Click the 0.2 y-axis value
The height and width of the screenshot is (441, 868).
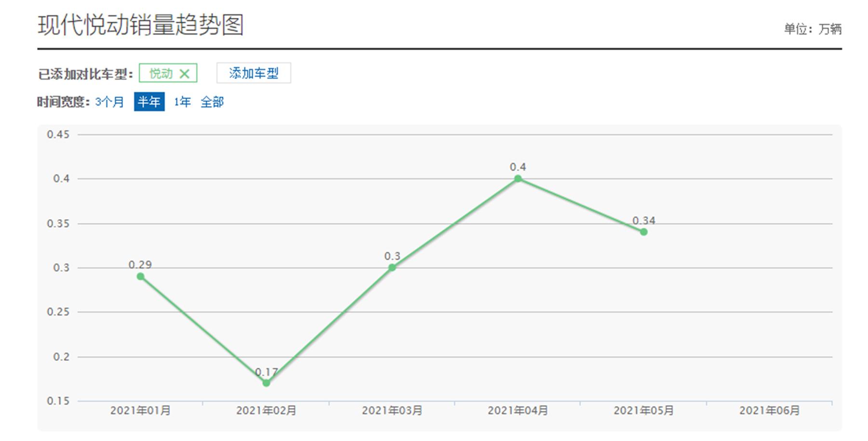coord(61,357)
